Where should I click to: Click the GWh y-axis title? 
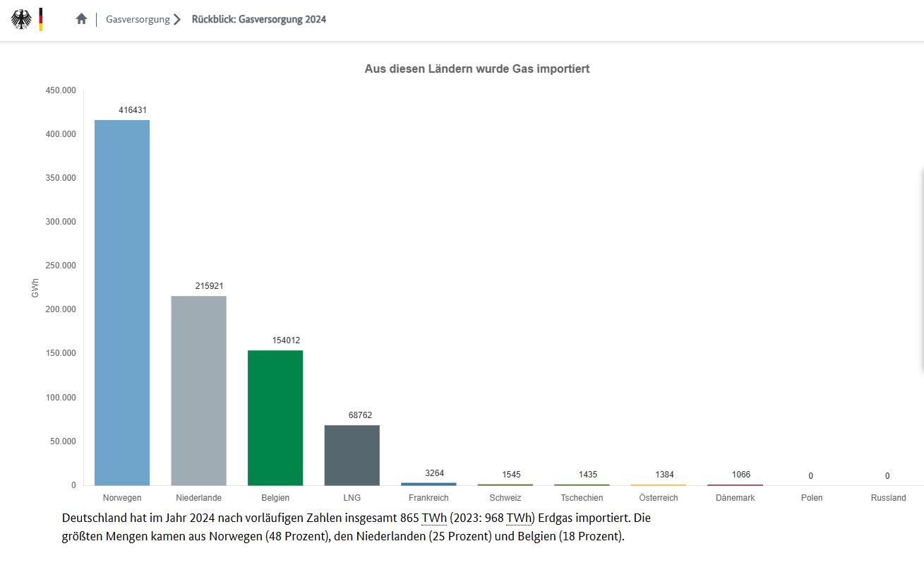35,288
